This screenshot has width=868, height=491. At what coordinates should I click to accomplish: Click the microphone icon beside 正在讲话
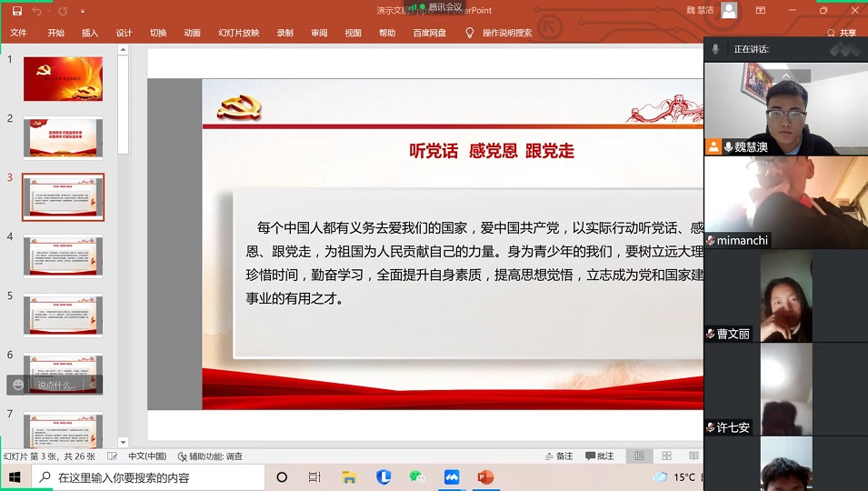716,49
